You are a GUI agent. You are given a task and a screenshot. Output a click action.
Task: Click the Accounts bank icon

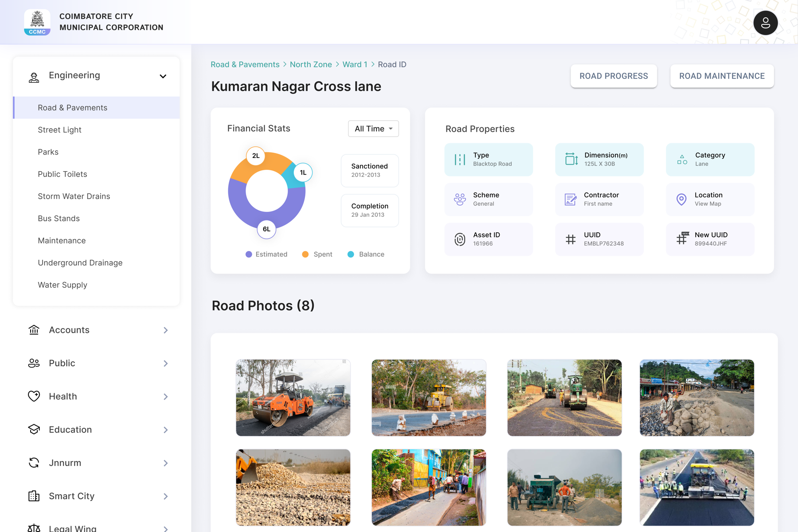coord(34,330)
